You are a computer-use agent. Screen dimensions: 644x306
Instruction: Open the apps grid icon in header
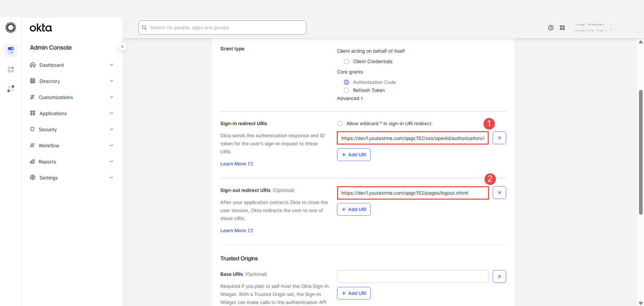tap(562, 28)
